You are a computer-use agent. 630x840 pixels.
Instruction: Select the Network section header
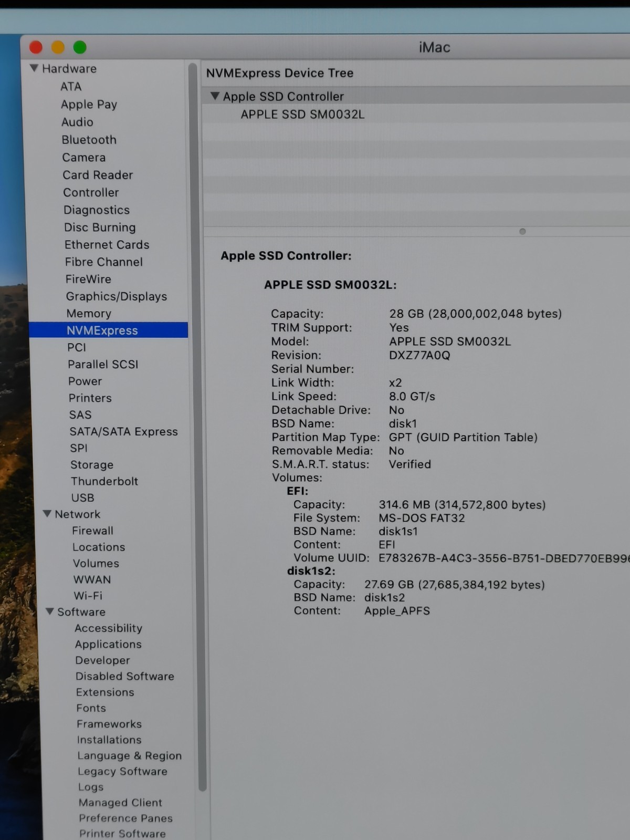point(77,514)
